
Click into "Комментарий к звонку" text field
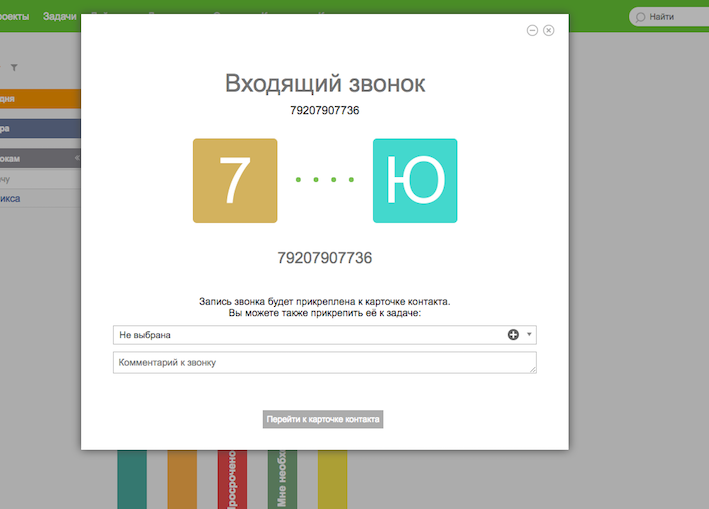324,362
